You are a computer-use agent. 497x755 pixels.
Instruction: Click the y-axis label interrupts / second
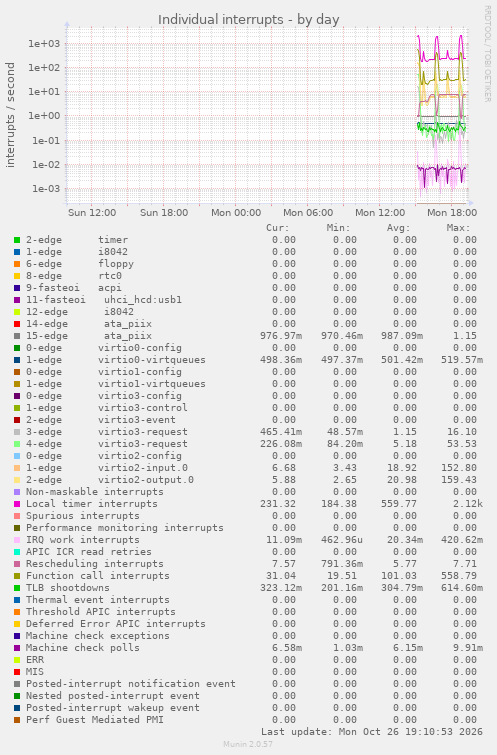coord(10,115)
